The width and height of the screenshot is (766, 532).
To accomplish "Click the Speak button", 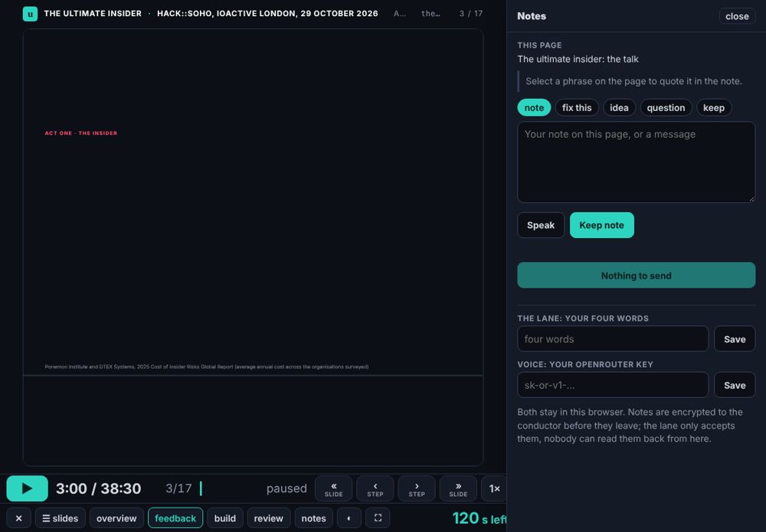I will click(x=541, y=225).
